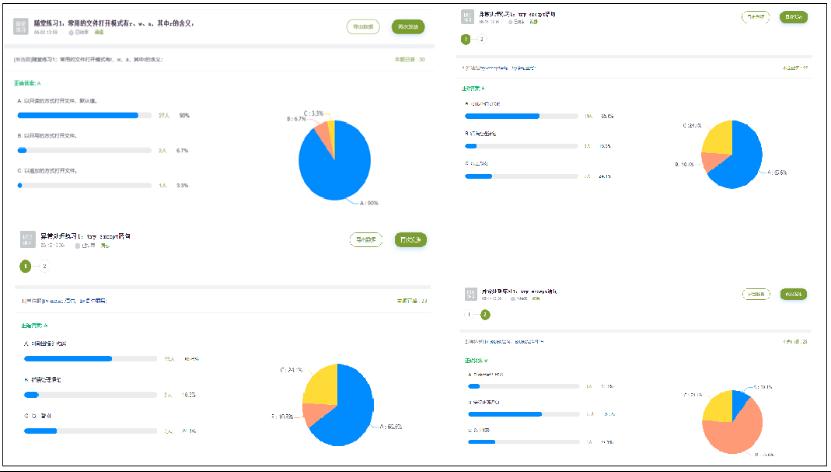This screenshot has height=472, width=831.
Task: Click the title text 随堂练习1 in the top-left panel
Action: [x=110, y=22]
